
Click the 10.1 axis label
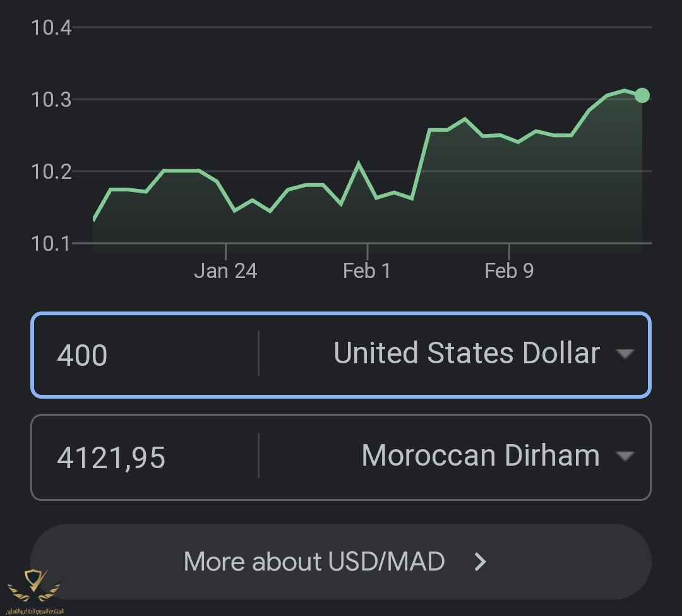[52, 243]
